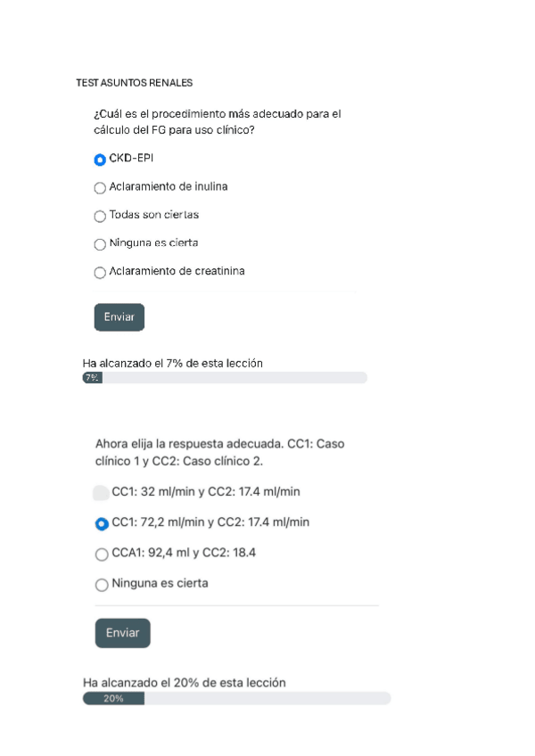Select the CKD-EPI radio option

pyautogui.click(x=100, y=160)
